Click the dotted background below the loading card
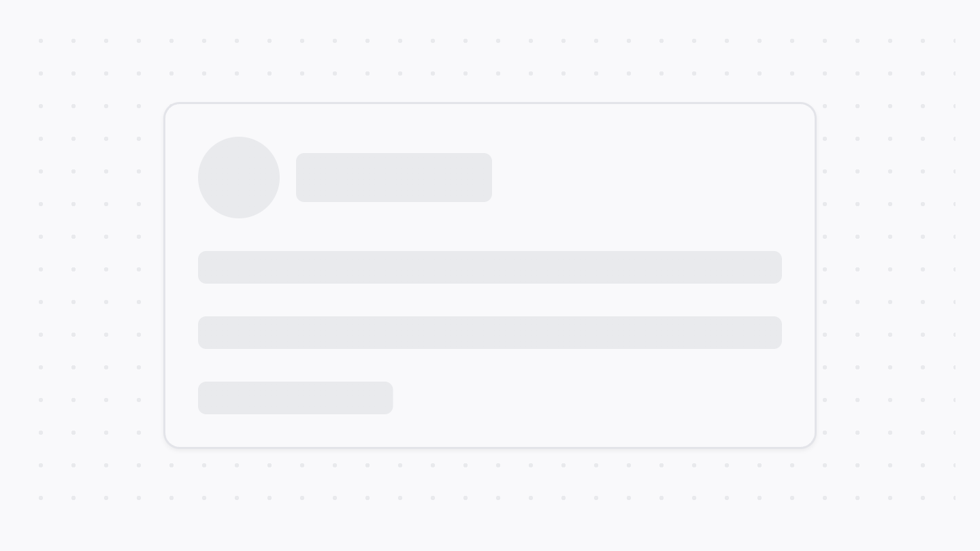This screenshot has height=551, width=980. coord(490,482)
